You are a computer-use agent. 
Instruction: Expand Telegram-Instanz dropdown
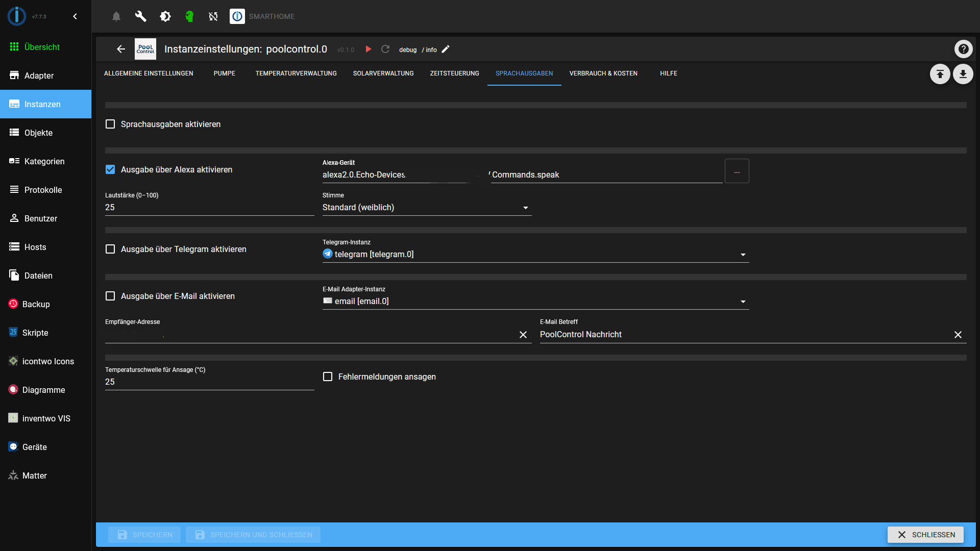pyautogui.click(x=535, y=254)
